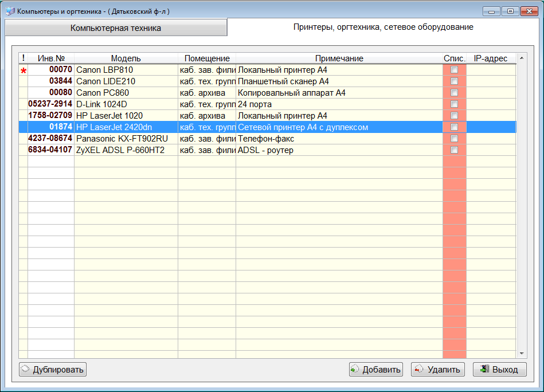
Task: Click the Примечание column header
Action: [339, 58]
